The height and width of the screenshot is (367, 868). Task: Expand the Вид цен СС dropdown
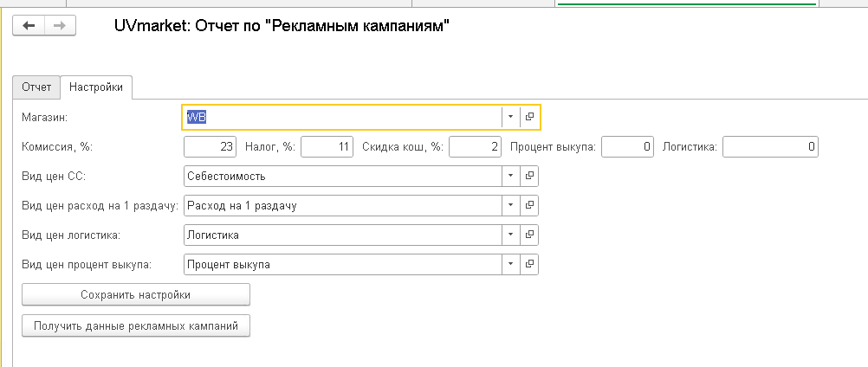click(x=510, y=177)
